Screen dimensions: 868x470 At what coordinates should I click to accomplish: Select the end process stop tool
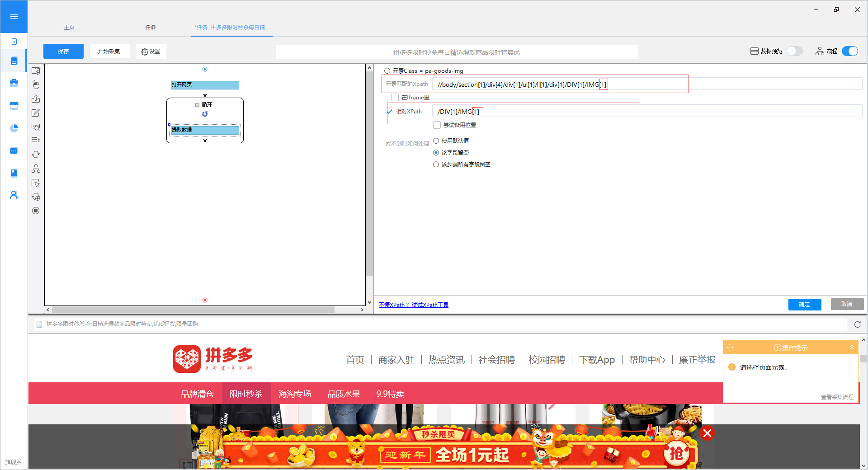[x=36, y=211]
